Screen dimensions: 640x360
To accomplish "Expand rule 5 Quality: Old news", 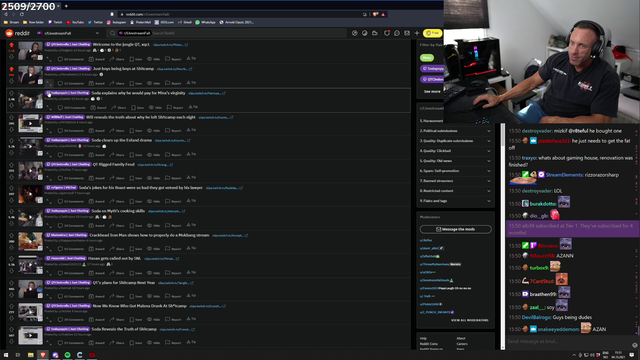I will (456, 161).
